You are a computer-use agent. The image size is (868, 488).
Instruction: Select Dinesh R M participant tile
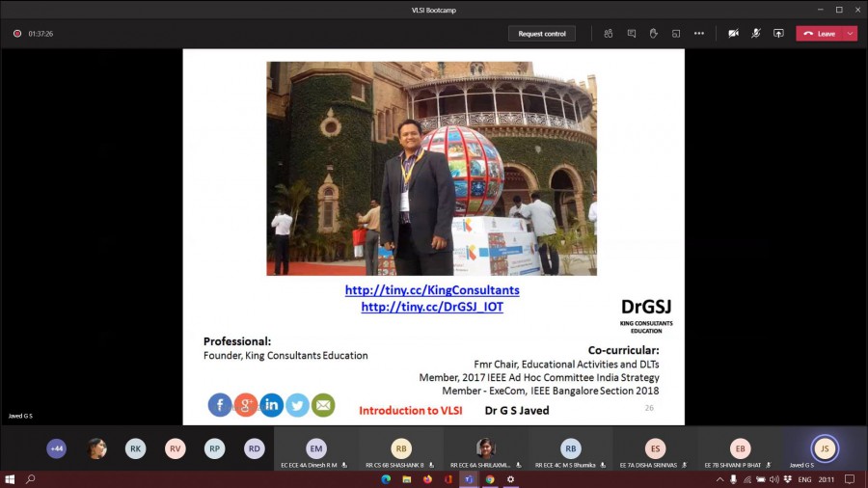click(x=316, y=449)
